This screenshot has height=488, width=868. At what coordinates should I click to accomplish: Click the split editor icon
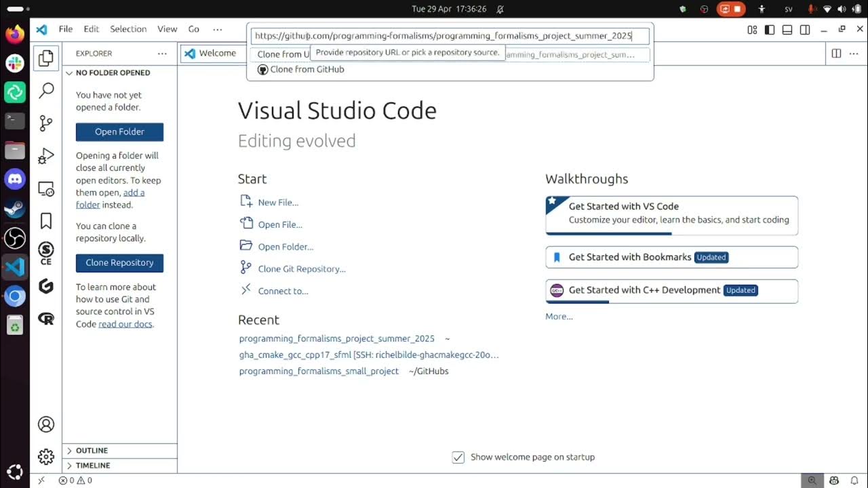coord(836,54)
